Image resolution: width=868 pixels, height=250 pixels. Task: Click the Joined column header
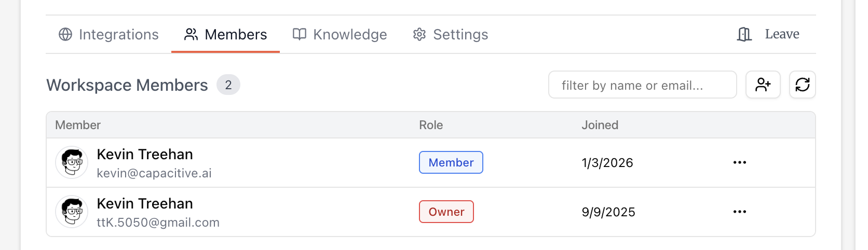pos(600,125)
